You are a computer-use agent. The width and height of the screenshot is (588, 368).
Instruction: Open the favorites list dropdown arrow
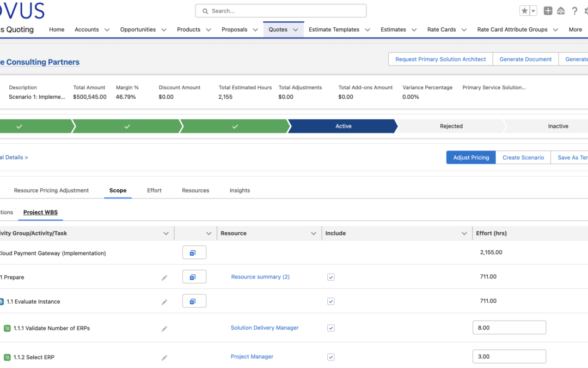click(x=533, y=10)
